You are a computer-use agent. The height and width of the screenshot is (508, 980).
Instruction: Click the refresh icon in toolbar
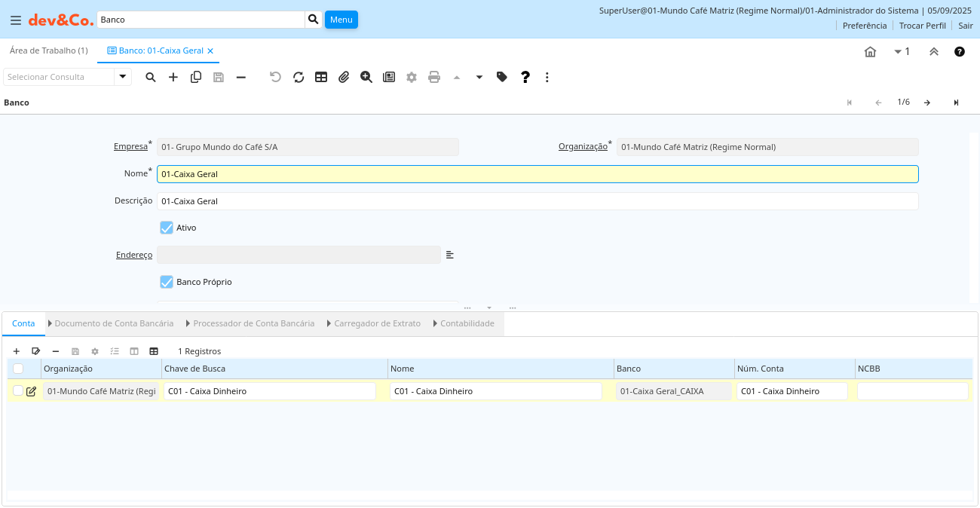tap(299, 77)
